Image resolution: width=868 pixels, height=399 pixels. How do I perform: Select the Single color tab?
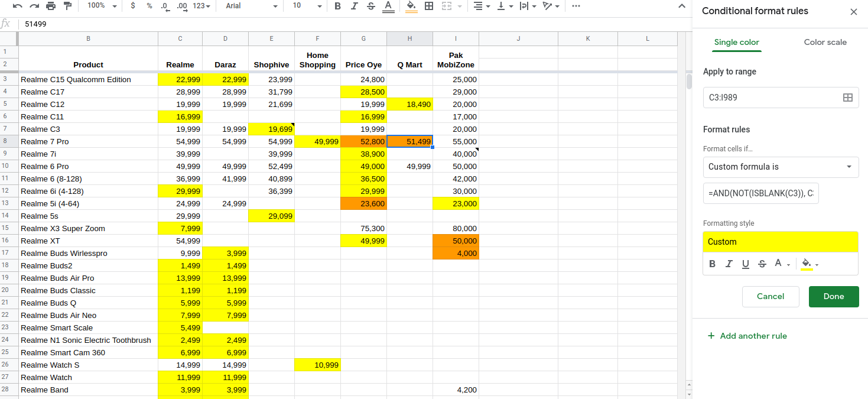point(736,42)
